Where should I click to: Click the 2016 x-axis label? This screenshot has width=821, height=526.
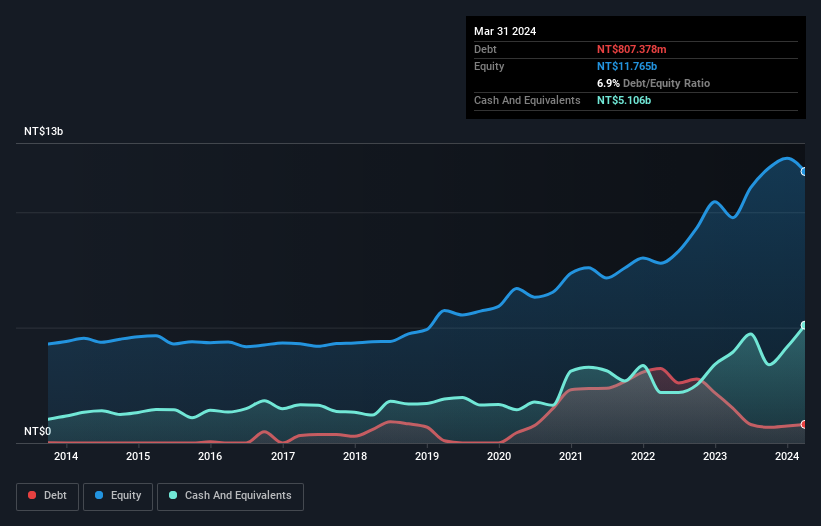(210, 456)
